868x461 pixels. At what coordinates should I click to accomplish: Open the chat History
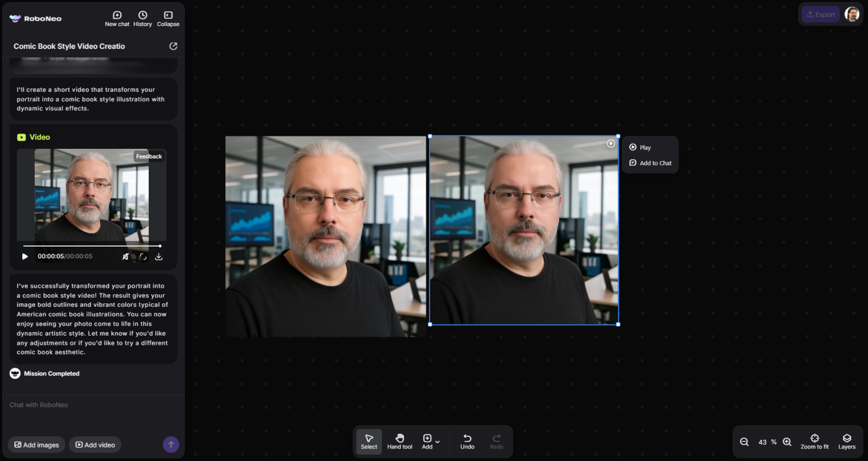click(142, 18)
